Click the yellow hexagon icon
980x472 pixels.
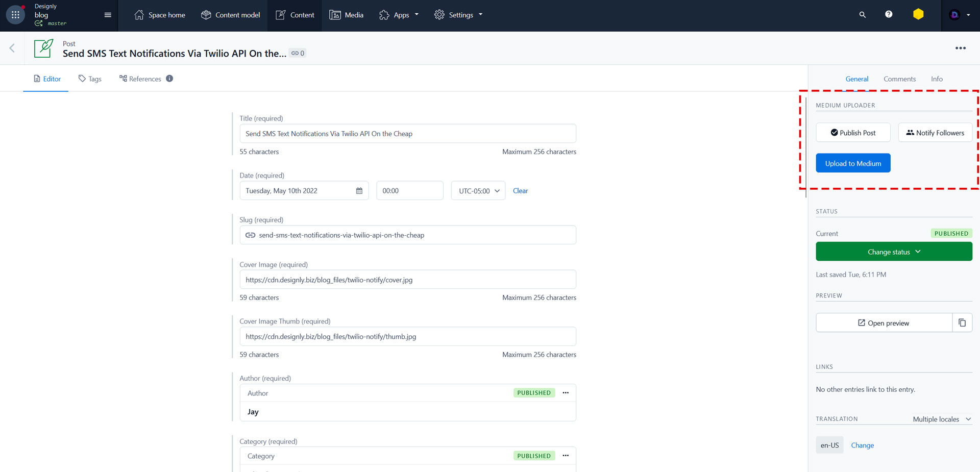(918, 14)
